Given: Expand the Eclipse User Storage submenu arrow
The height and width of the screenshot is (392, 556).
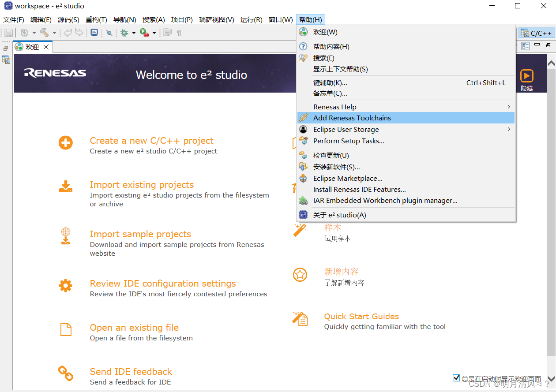Looking at the screenshot, I should click(x=509, y=129).
